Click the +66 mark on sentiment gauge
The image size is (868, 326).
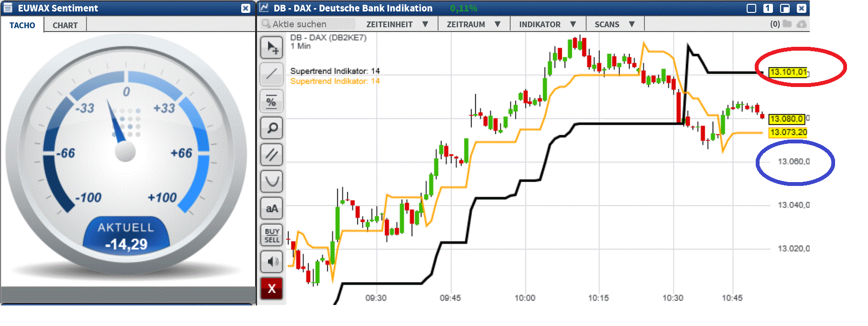pyautogui.click(x=181, y=153)
